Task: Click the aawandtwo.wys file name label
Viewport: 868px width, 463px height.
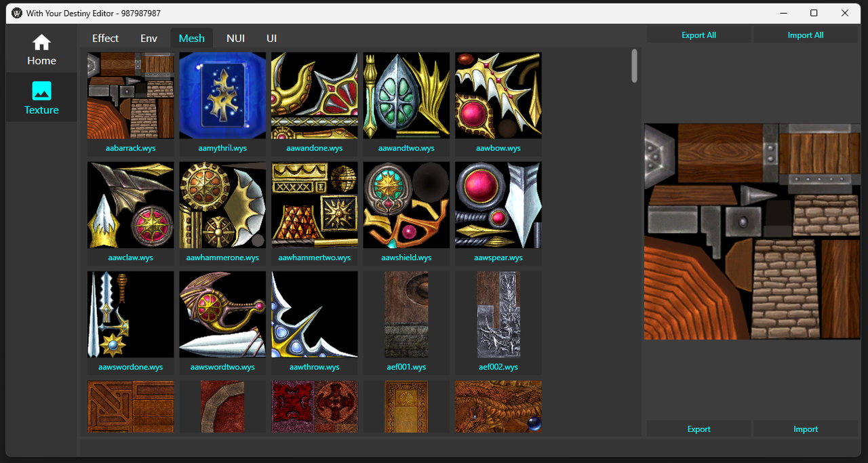Action: [406, 148]
